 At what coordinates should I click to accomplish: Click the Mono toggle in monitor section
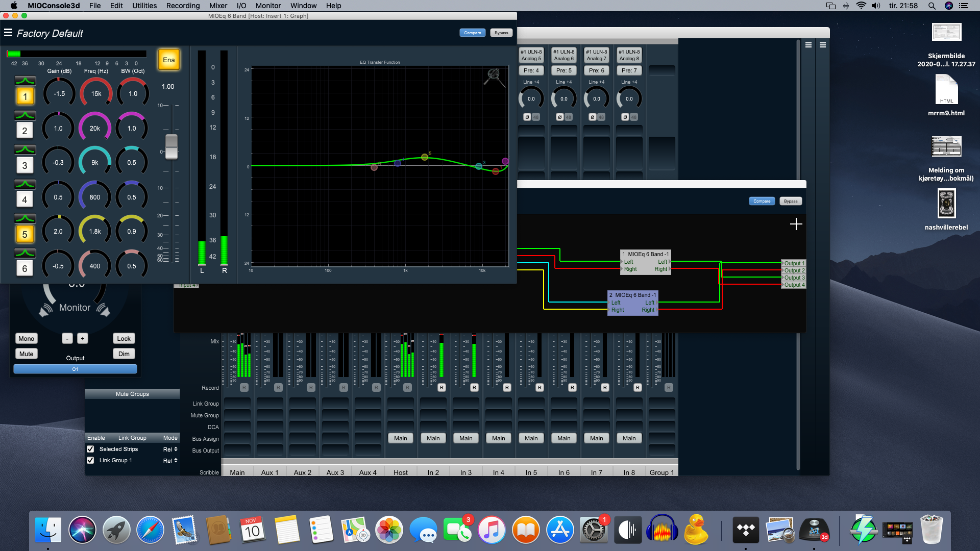pos(26,338)
